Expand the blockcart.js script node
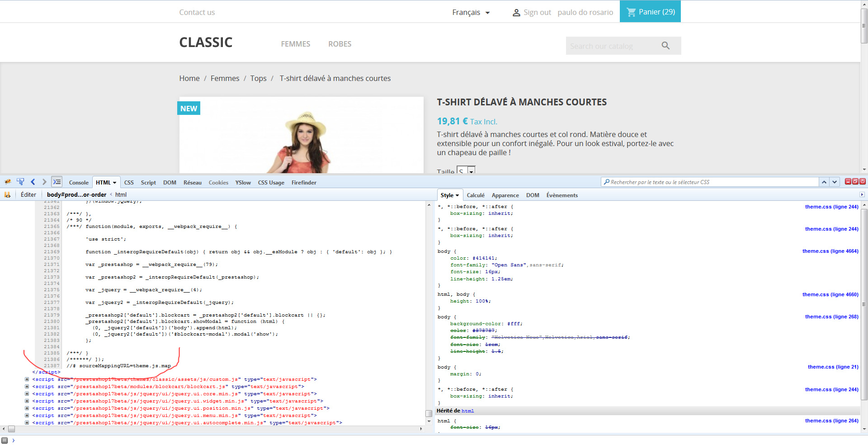The width and height of the screenshot is (868, 445). point(27,387)
